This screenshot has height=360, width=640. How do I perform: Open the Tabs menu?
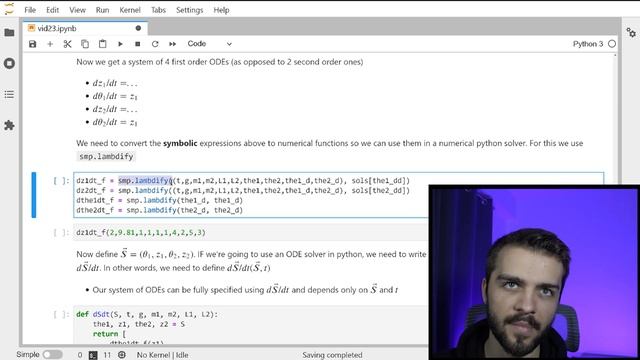coord(158,10)
